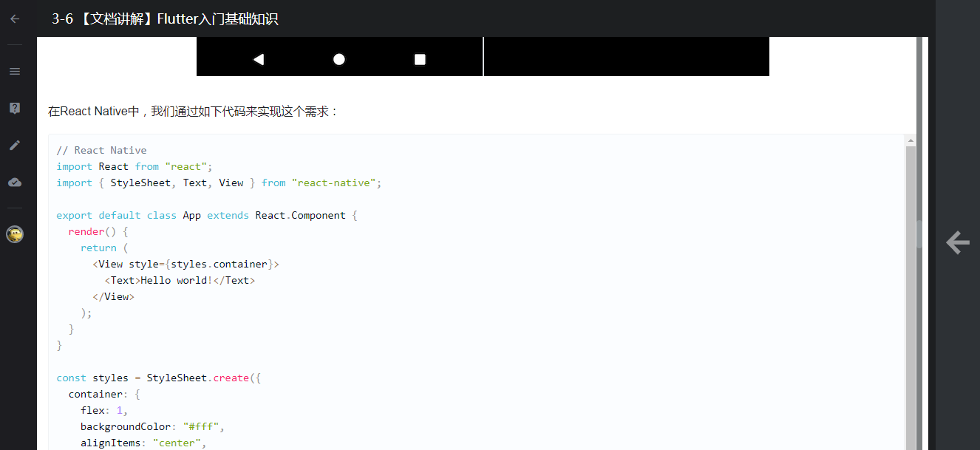Click the const styles = StyleSheet.create line
The width and height of the screenshot is (980, 450).
[x=159, y=378]
